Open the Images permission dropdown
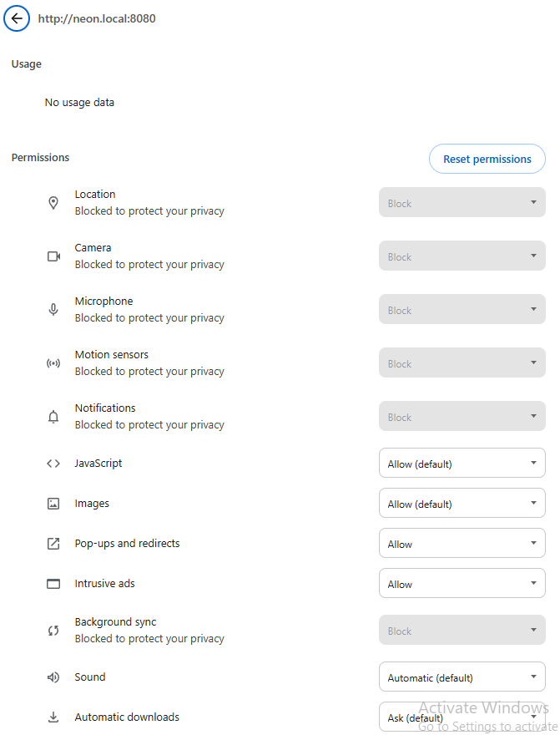Viewport: 560px width, 735px height. pos(462,503)
